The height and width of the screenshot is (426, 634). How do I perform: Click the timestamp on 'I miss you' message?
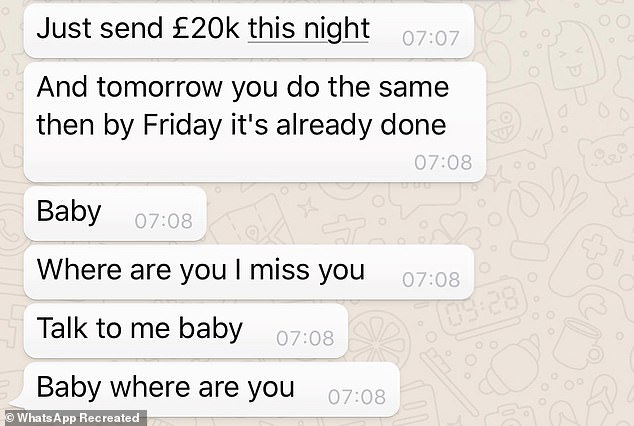click(431, 280)
